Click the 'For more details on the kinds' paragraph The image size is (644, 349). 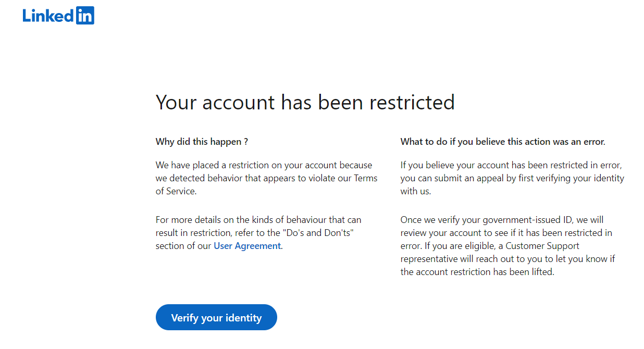(258, 233)
